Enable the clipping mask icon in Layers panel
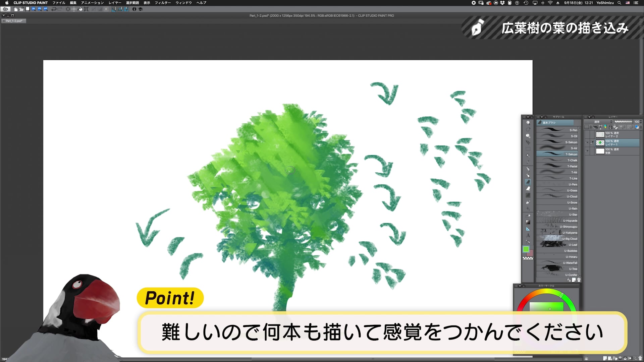This screenshot has width=644, height=362. [605, 127]
